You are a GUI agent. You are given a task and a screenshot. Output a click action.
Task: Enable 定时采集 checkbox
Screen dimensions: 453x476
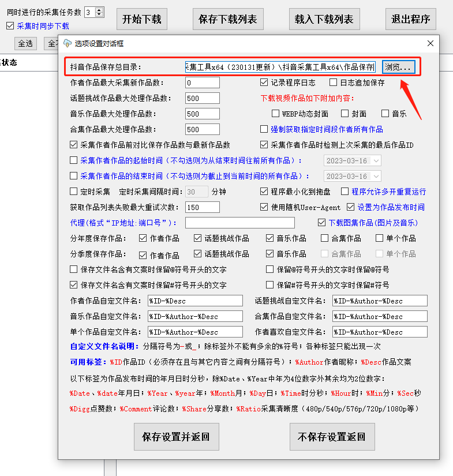pos(73,192)
